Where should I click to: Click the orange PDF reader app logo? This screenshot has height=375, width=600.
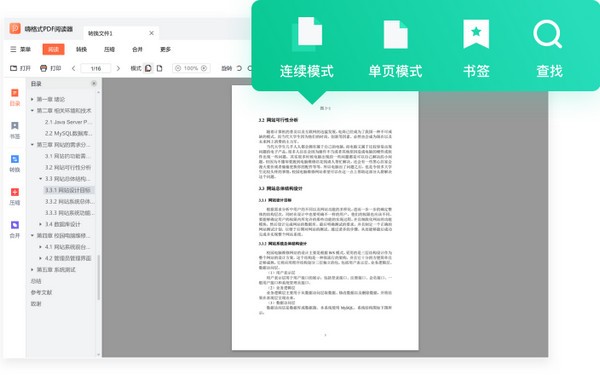click(15, 28)
